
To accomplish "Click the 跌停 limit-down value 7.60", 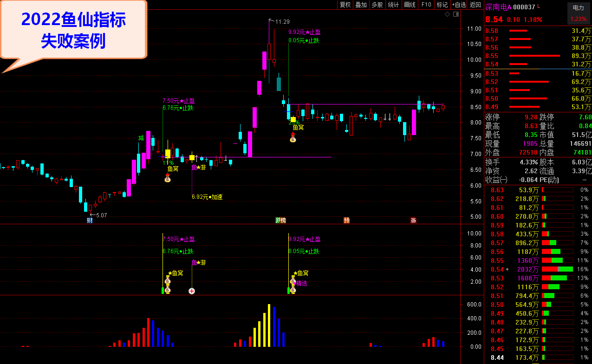I will [x=585, y=117].
